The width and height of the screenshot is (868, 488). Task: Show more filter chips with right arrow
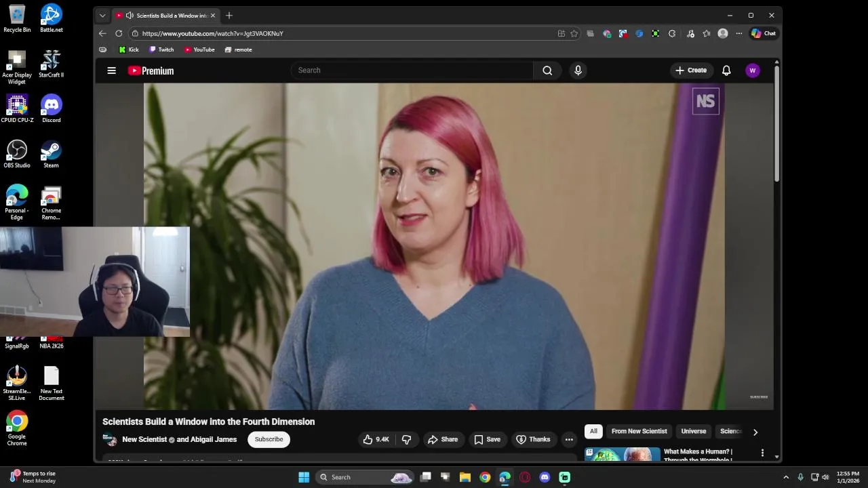[x=755, y=432]
